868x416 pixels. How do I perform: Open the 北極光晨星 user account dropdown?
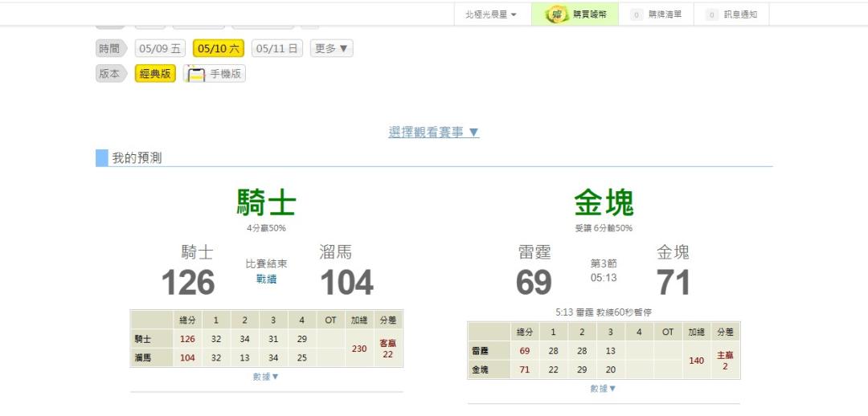[491, 14]
